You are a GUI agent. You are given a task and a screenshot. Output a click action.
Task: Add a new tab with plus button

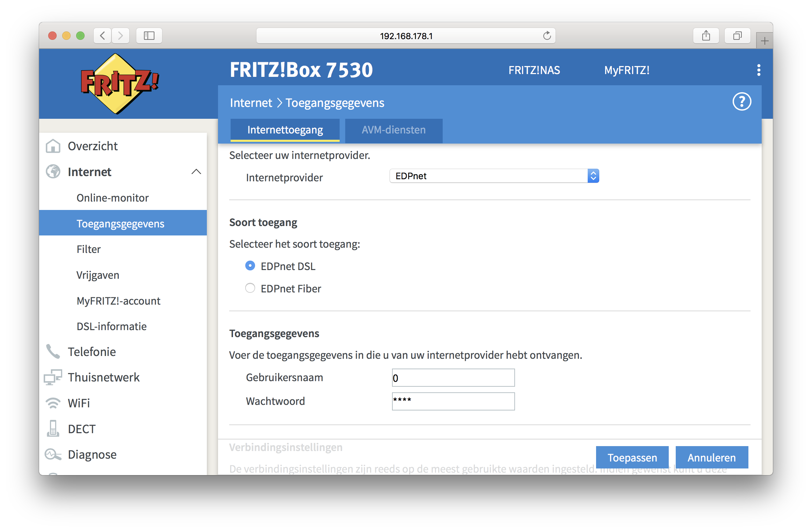pyautogui.click(x=764, y=41)
